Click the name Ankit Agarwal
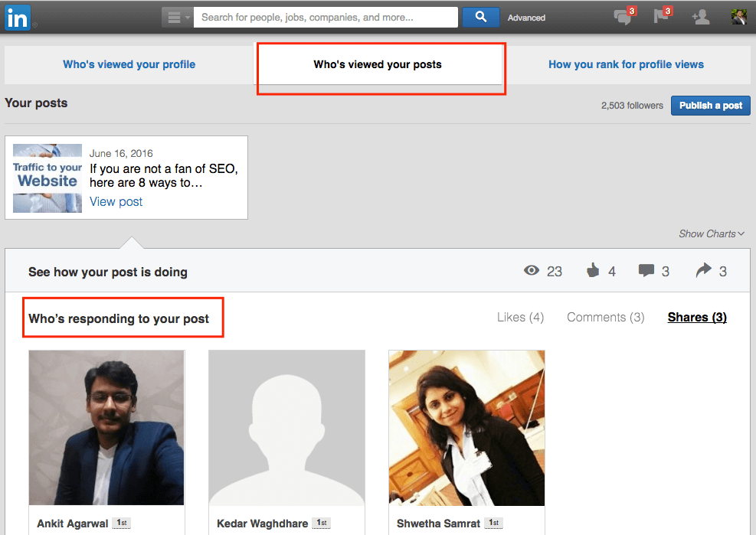Viewport: 756px width, 535px height. 72,524
